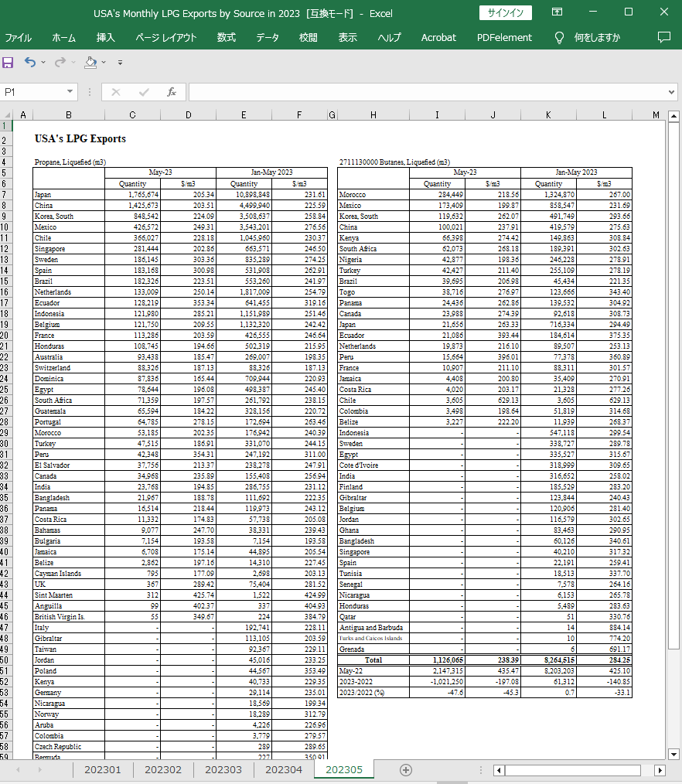This screenshot has height=784, width=682.
Task: Switch to sheet tab 202304
Action: (284, 770)
